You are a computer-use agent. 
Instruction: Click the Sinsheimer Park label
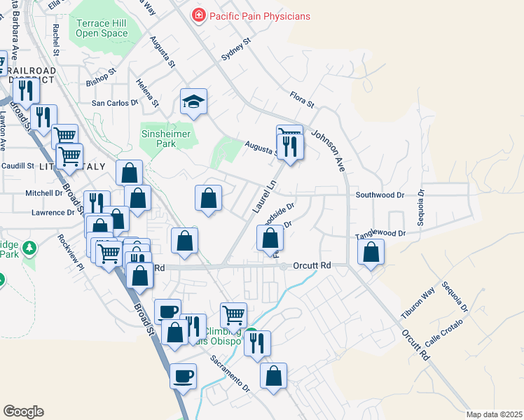coord(166,139)
